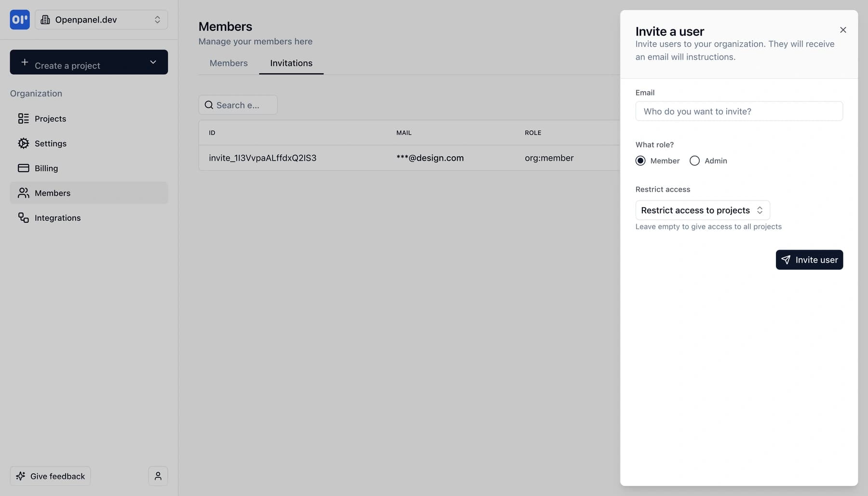The image size is (868, 496).
Task: Click the OpenPanel logo icon
Action: point(19,20)
